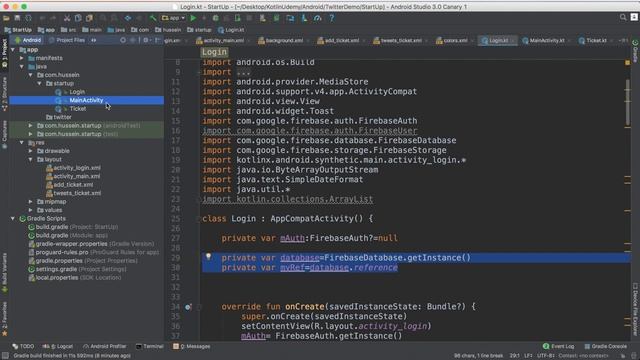Show hidden editor tabs overflow arrow
This screenshot has width=640, height=360.
(623, 40)
